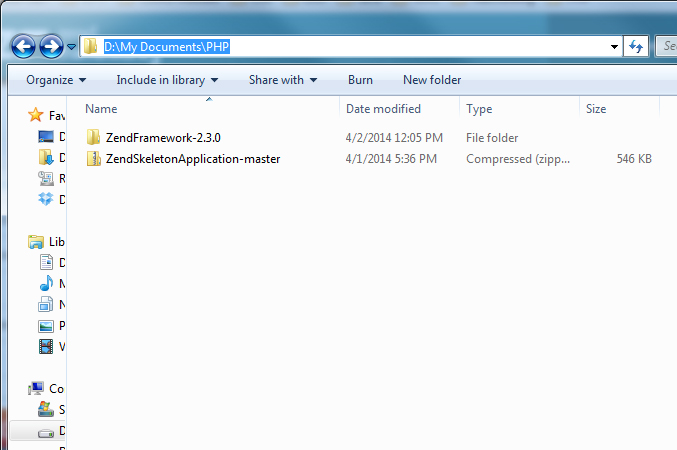
Task: Click the Compressed (zipp... type cell
Action: [x=518, y=159]
